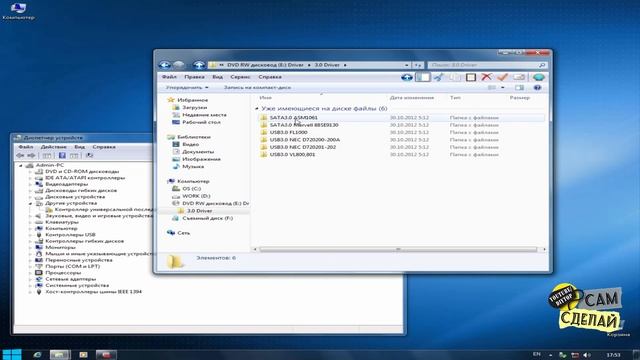This screenshot has height=360, width=640.
Task: Click the search magnifier icon in Explorer
Action: tap(542, 65)
